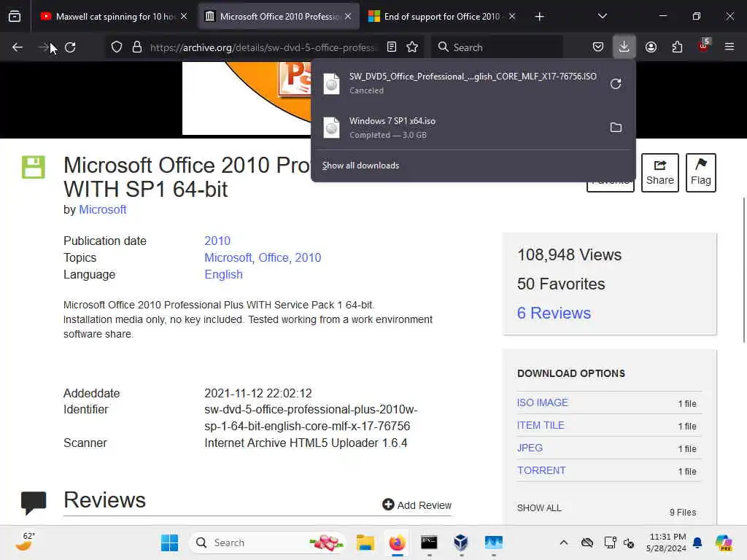The width and height of the screenshot is (747, 560).
Task: Open the Firefox View tab list icon
Action: pyautogui.click(x=15, y=16)
